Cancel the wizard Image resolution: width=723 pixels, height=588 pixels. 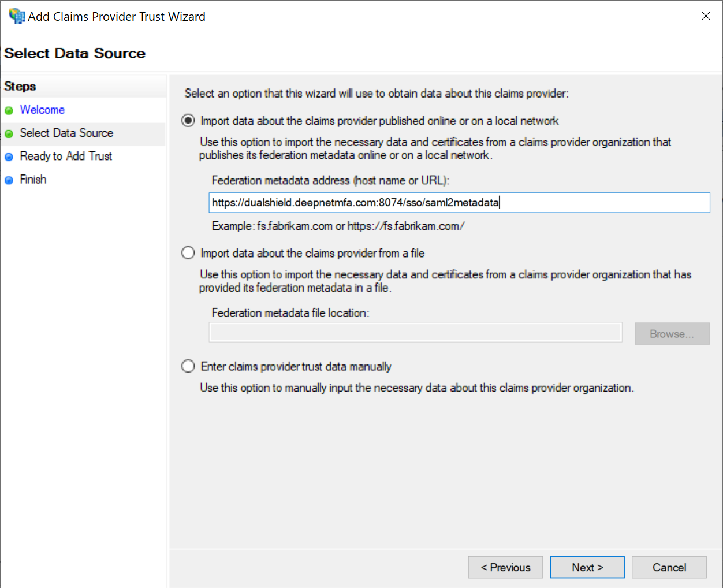click(669, 567)
